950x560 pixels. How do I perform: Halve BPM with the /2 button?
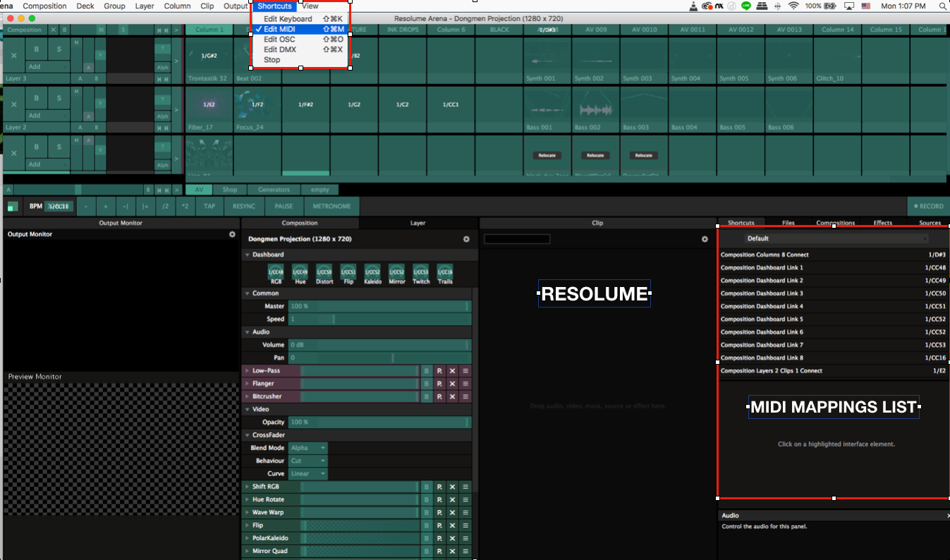pos(165,207)
